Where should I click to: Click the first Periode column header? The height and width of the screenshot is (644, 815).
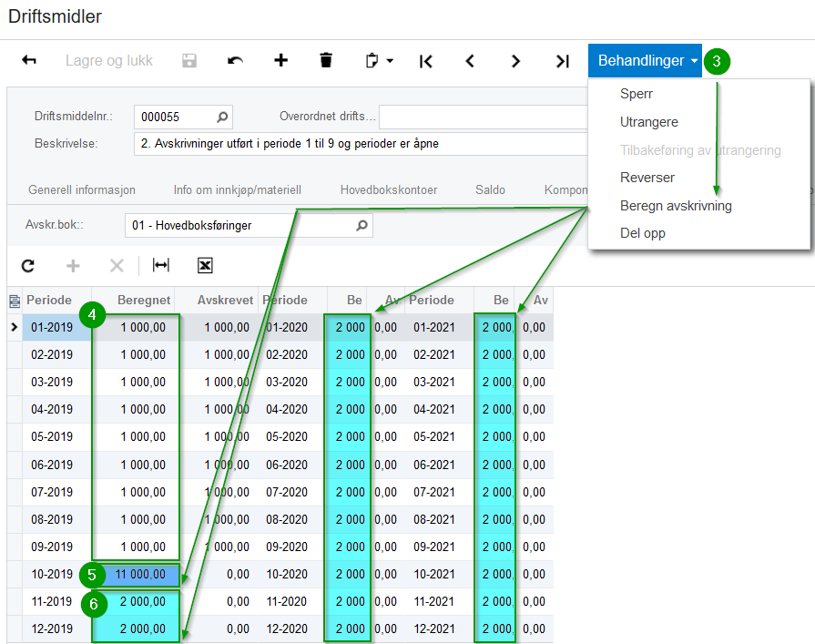click(x=49, y=300)
